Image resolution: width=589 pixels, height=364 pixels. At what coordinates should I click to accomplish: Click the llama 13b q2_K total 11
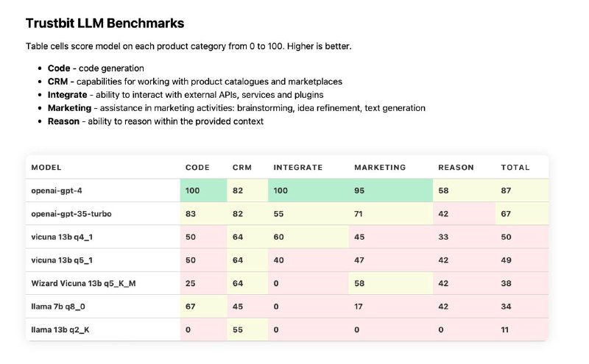504,330
